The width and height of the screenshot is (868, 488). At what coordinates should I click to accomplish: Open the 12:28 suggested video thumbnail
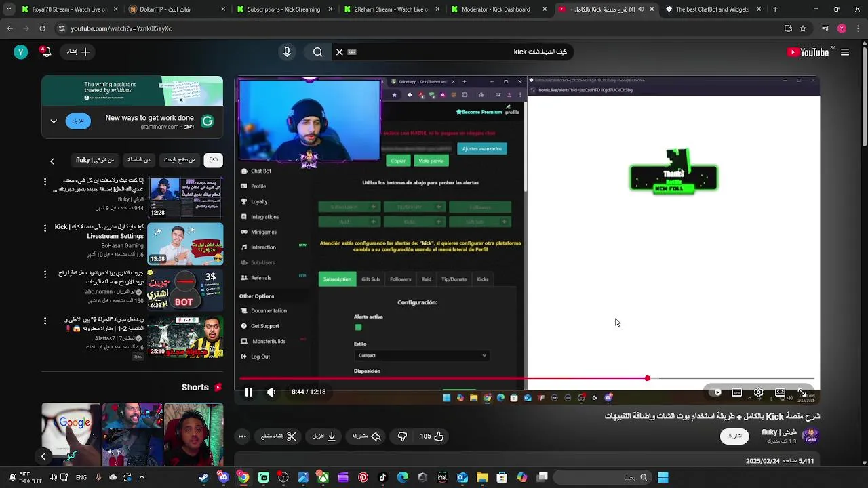185,198
